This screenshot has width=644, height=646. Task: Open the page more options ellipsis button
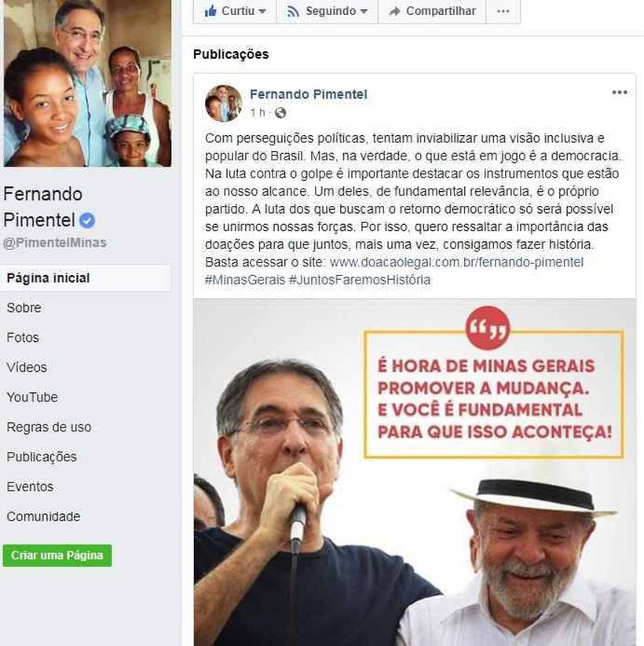503,11
